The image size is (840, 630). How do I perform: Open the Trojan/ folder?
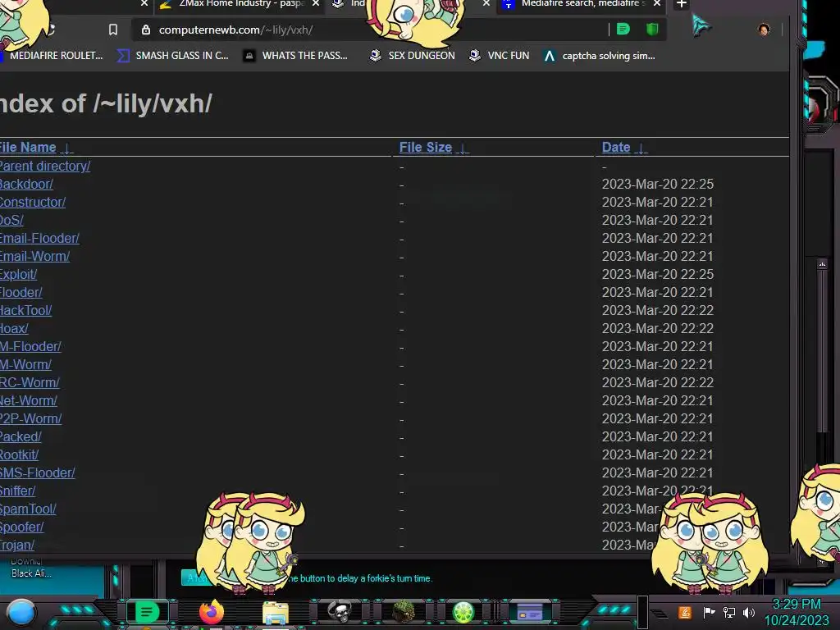coord(17,545)
